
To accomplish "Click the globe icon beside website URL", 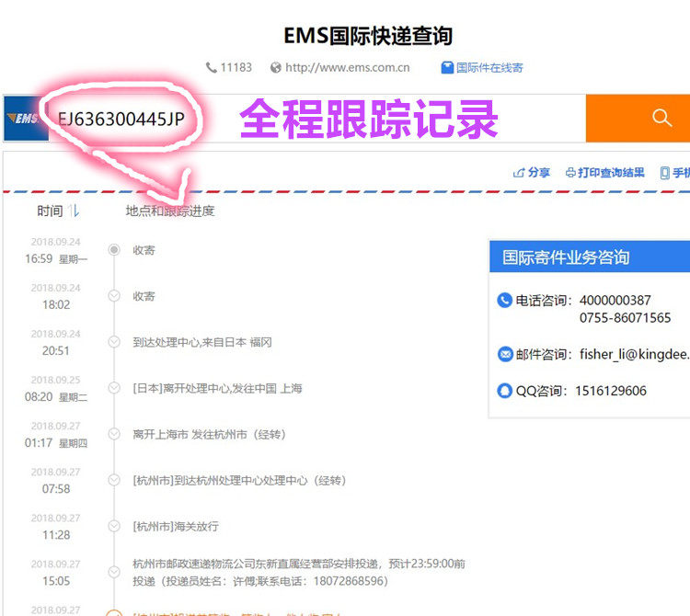I will click(276, 68).
